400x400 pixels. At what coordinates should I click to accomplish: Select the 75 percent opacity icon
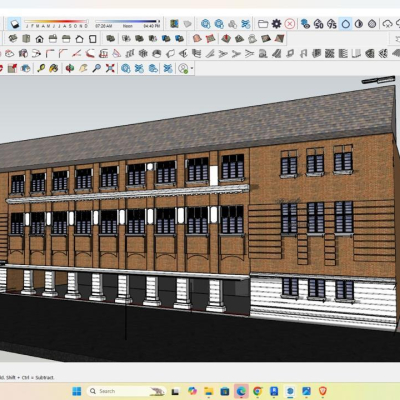click(x=332, y=24)
